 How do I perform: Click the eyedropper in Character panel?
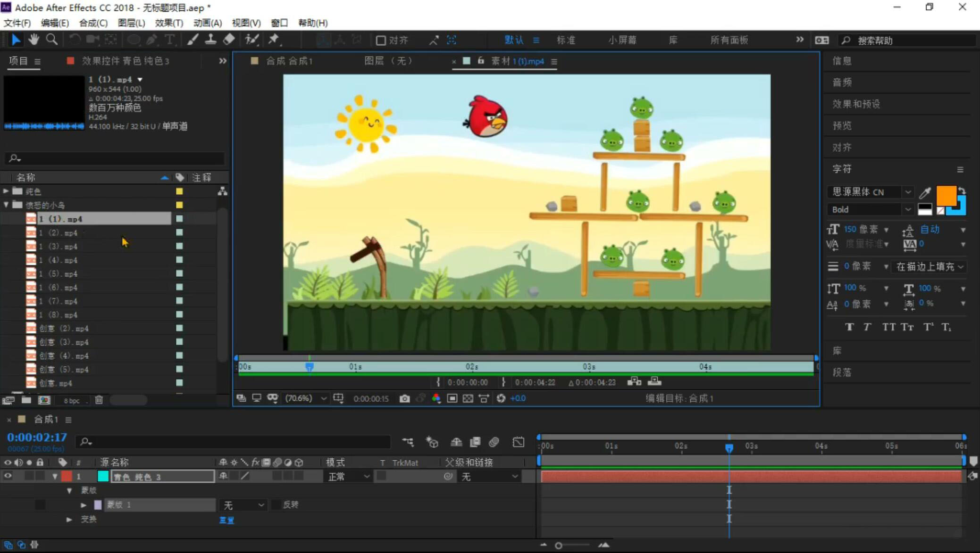pyautogui.click(x=925, y=192)
